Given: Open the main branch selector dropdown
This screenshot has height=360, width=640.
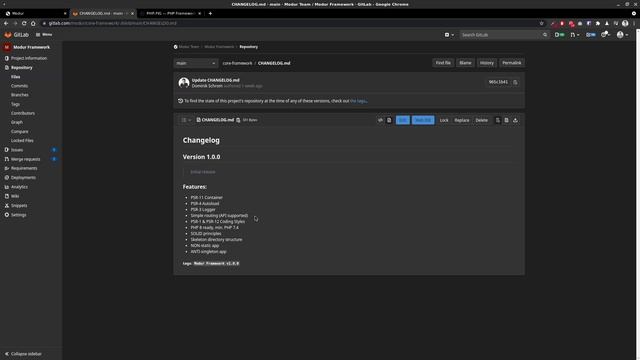Looking at the screenshot, I should [196, 63].
